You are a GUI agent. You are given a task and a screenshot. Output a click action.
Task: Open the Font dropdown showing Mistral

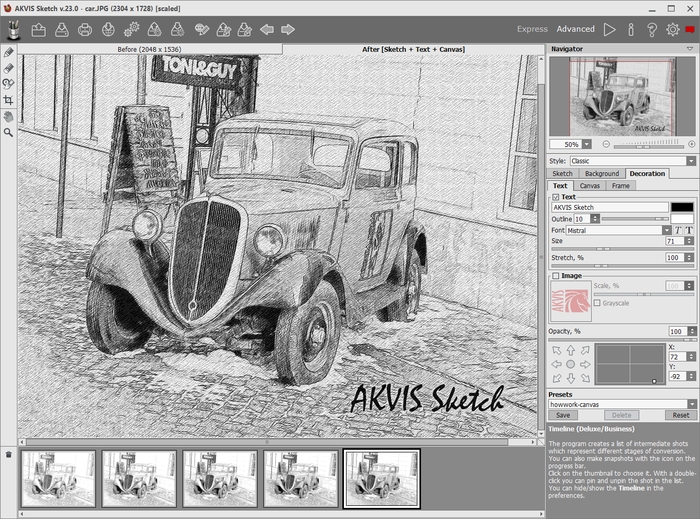click(619, 230)
